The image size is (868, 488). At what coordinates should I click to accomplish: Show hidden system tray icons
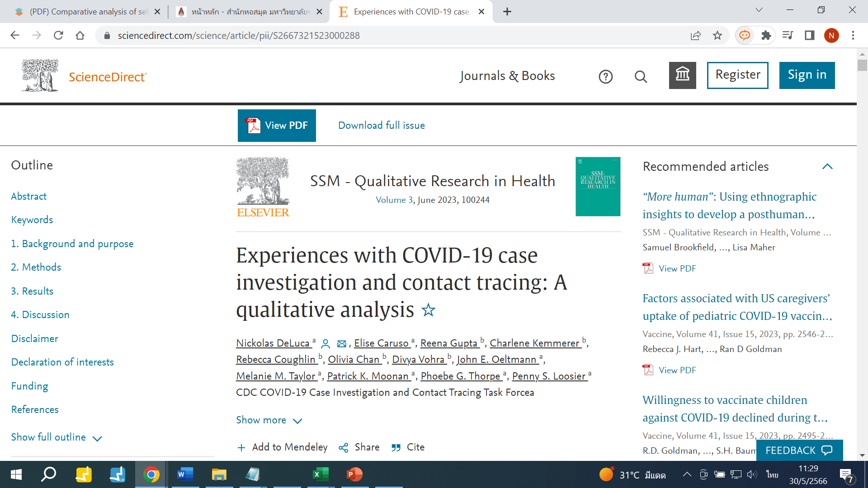pyautogui.click(x=687, y=474)
